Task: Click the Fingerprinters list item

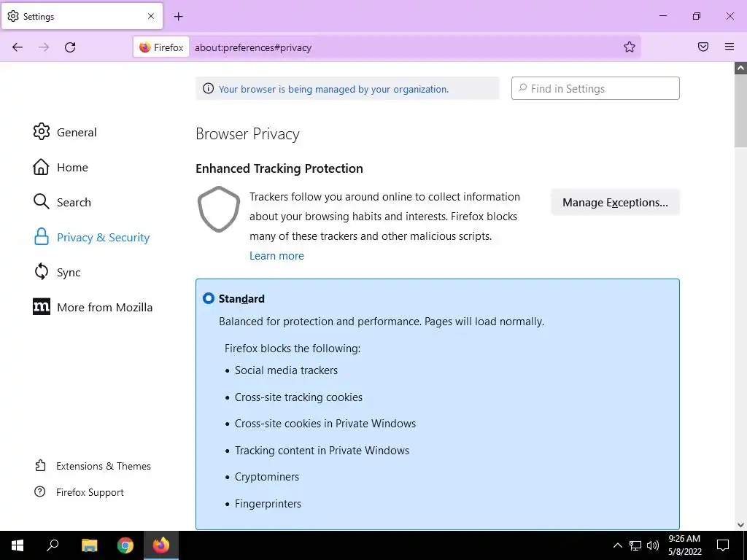Action: [268, 503]
